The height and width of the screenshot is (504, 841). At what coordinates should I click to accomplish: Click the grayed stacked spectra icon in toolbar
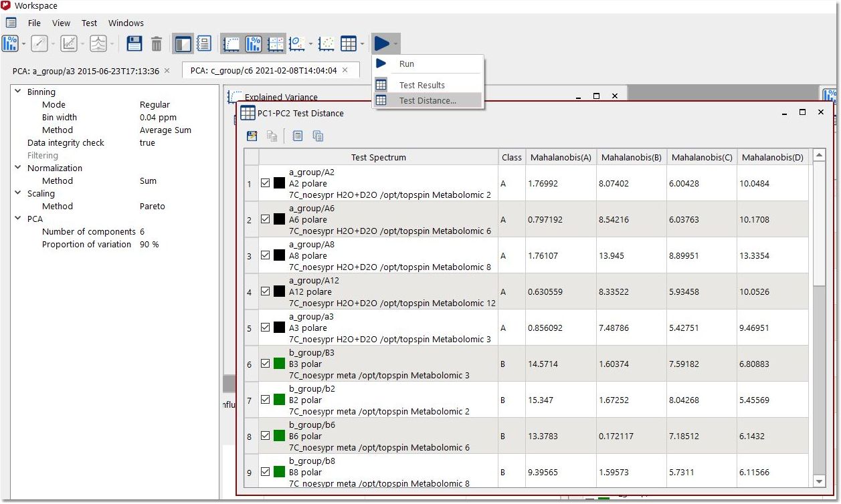coord(98,44)
